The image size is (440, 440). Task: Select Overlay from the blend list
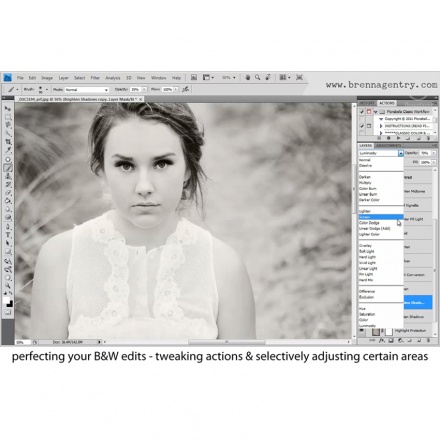[365, 246]
